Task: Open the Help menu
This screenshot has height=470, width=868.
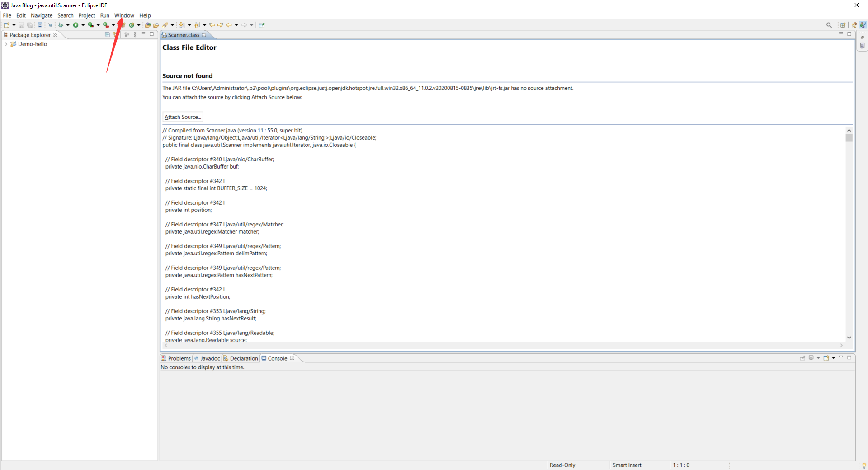Action: point(145,15)
